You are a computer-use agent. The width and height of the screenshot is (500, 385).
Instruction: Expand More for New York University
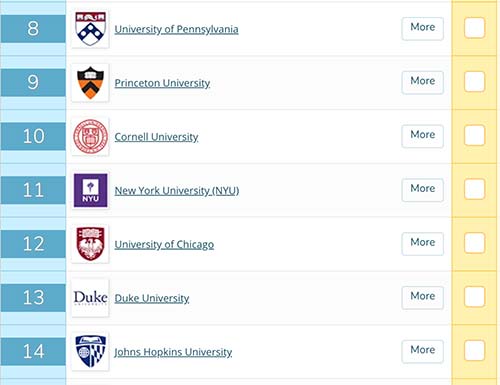click(x=423, y=190)
